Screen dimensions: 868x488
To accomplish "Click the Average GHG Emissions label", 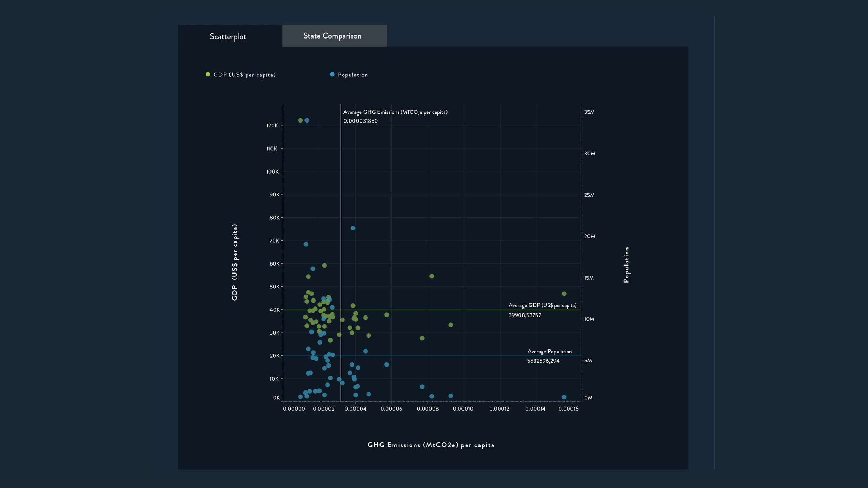I will pos(395,112).
